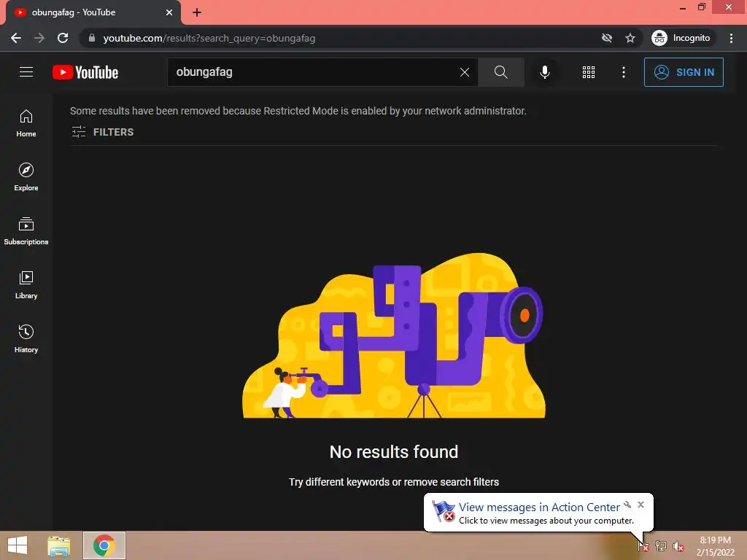Close the obungafag YouTube tab
The width and height of the screenshot is (747, 560).
click(169, 12)
